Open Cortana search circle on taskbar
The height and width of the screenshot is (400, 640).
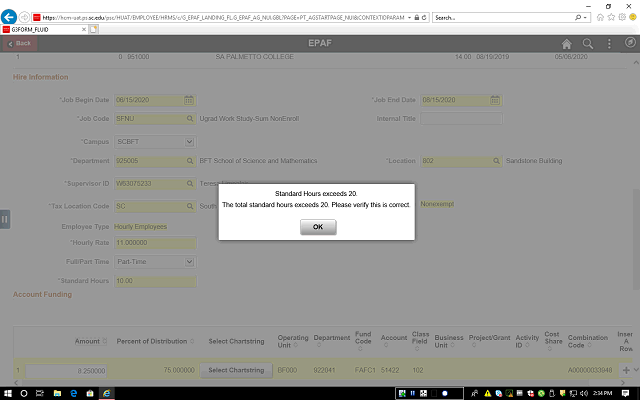[24, 393]
